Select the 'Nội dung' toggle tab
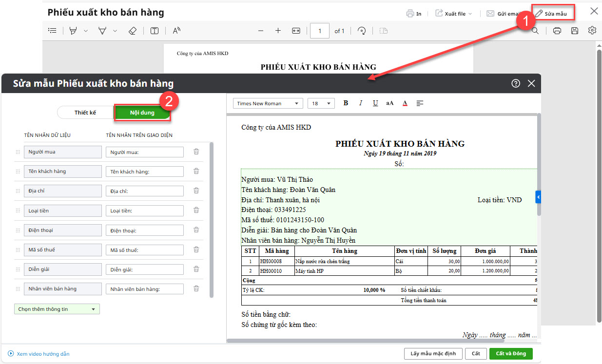Viewport: 602px width, 364px height. coord(142,113)
